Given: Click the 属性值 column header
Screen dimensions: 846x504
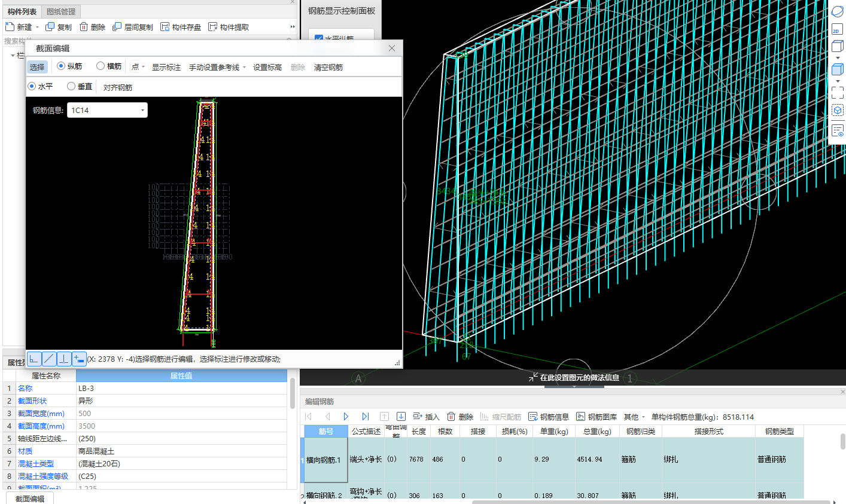Looking at the screenshot, I should 181,375.
